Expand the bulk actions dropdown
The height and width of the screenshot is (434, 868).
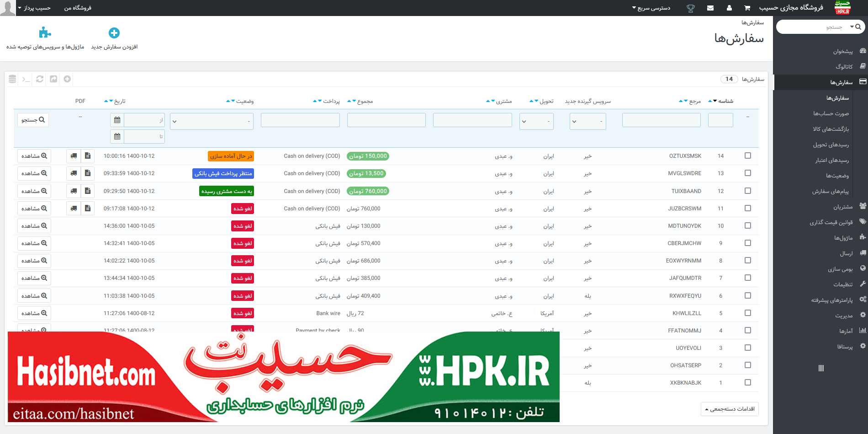point(730,409)
